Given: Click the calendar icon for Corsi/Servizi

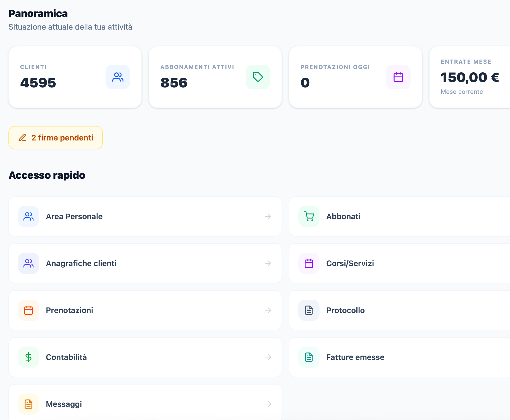Looking at the screenshot, I should coord(309,263).
